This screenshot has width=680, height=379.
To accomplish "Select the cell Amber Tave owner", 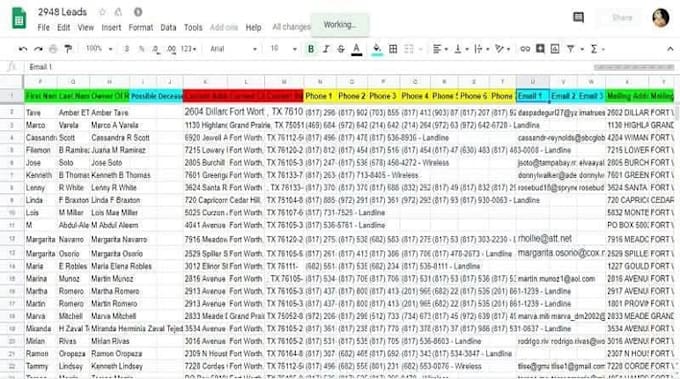I will coord(109,113).
